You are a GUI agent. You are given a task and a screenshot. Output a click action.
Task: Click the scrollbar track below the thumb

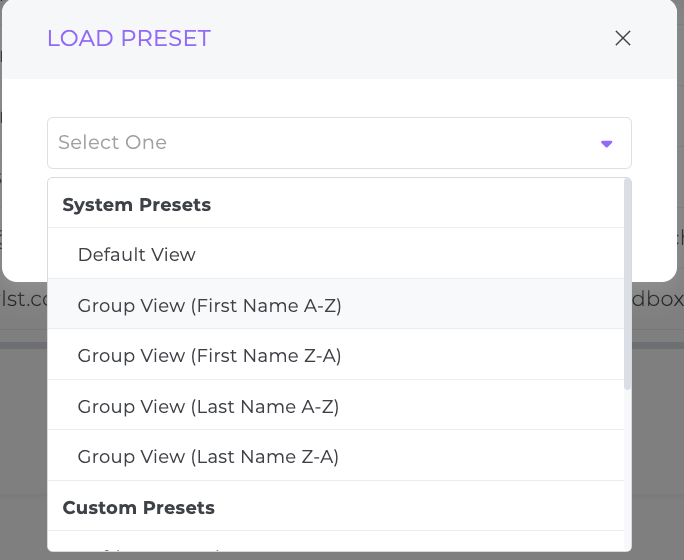[x=628, y=469]
